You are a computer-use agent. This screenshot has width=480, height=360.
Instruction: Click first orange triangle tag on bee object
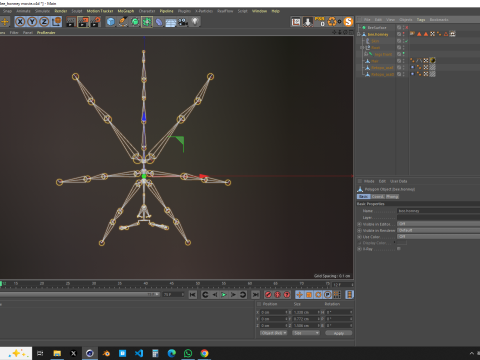(x=419, y=34)
